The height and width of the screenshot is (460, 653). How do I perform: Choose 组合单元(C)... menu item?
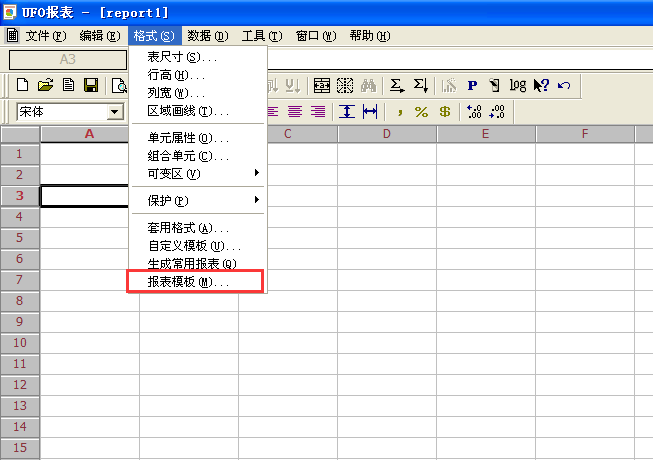point(199,156)
